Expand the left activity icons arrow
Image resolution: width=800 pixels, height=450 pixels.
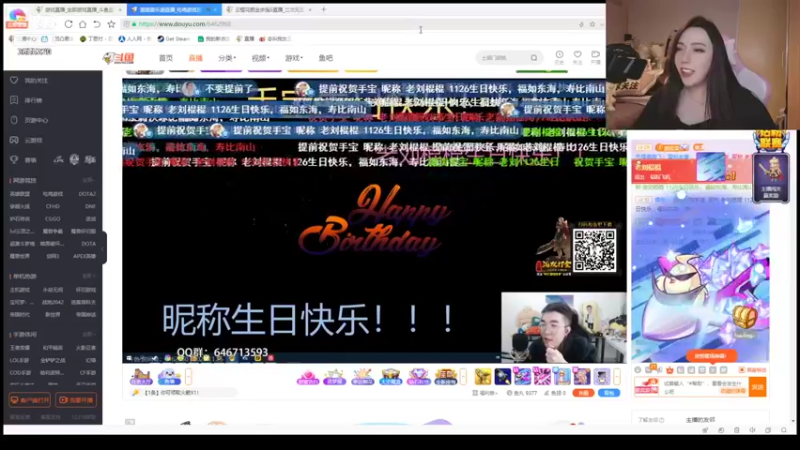point(188,377)
